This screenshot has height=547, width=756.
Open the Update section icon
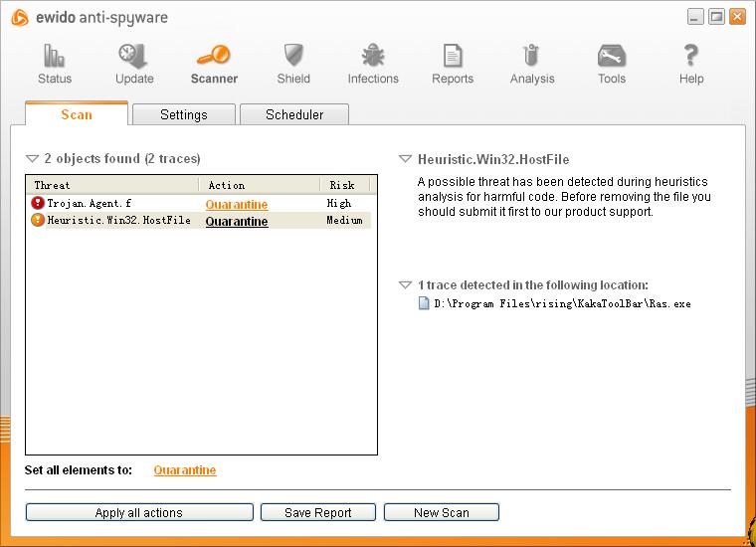point(133,56)
